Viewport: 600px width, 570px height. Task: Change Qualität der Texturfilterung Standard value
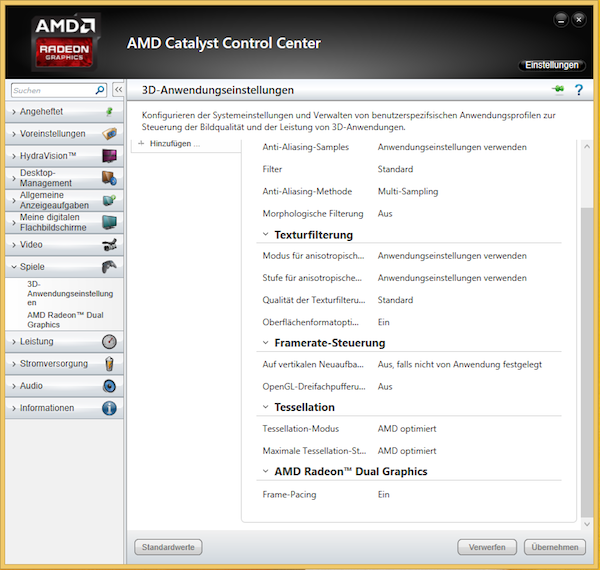395,300
